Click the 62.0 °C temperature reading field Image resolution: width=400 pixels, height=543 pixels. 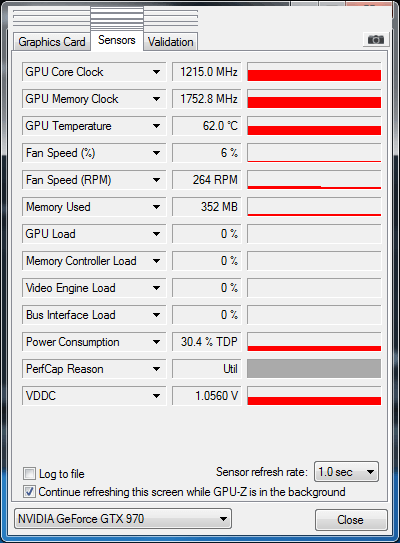207,126
